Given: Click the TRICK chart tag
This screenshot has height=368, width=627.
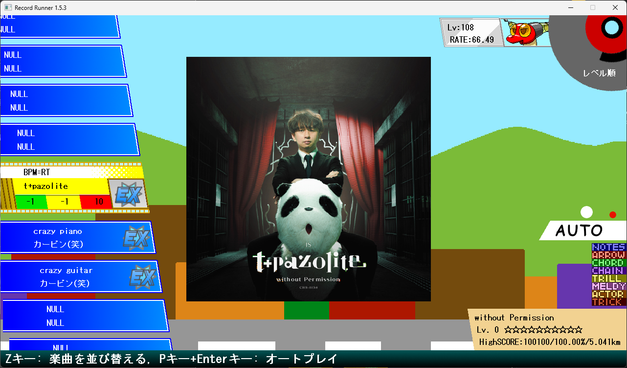Looking at the screenshot, I should [x=608, y=302].
